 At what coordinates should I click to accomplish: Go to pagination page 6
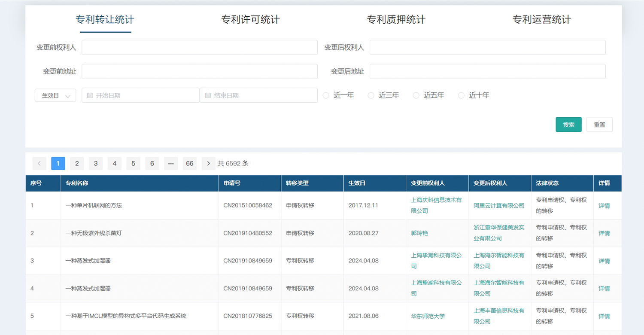(x=152, y=163)
